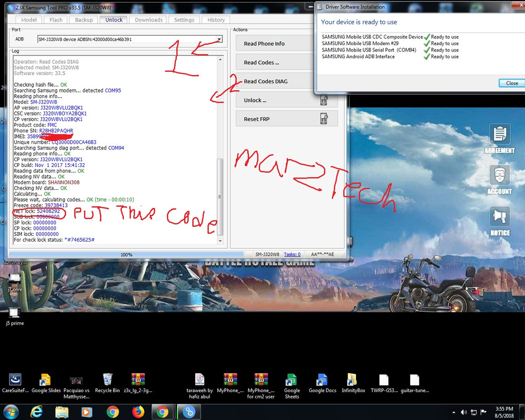Screen dimensions: 525x420
Task: Show hidden tray icons arrow
Action: click(x=454, y=412)
